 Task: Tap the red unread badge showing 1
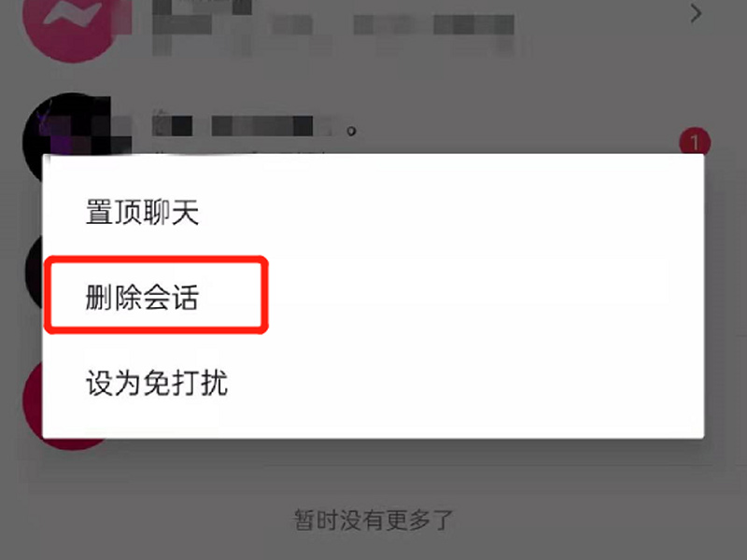(695, 141)
